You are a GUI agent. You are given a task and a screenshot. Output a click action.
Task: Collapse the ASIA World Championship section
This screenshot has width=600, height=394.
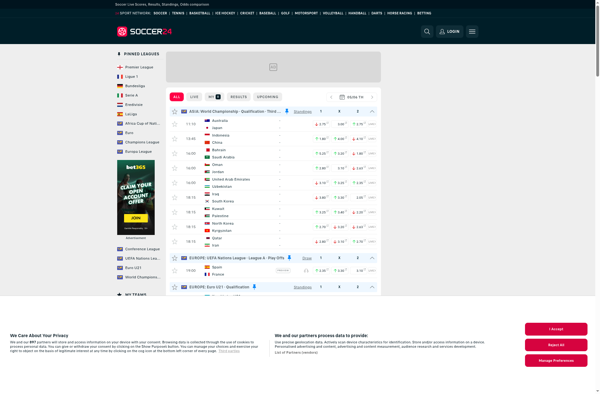372,111
